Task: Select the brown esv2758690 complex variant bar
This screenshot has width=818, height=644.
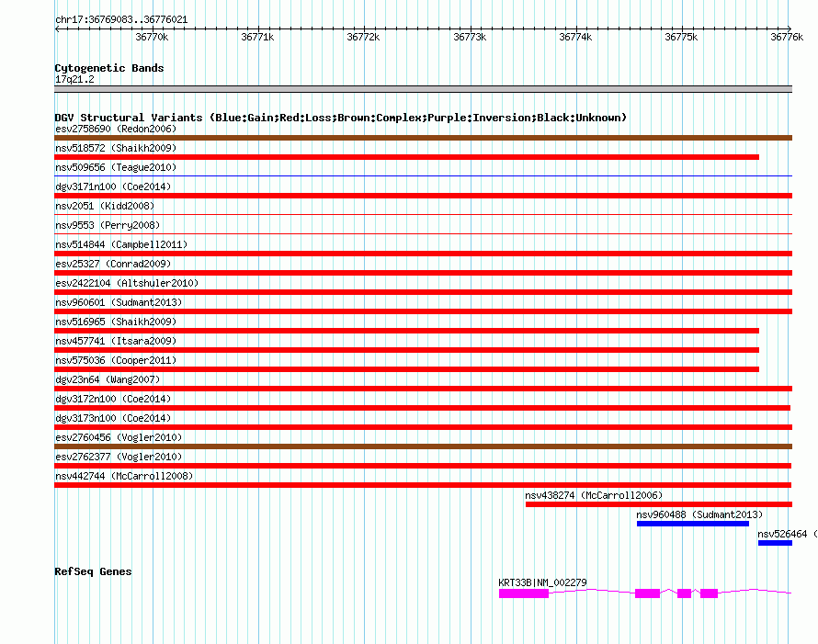Action: pos(423,138)
